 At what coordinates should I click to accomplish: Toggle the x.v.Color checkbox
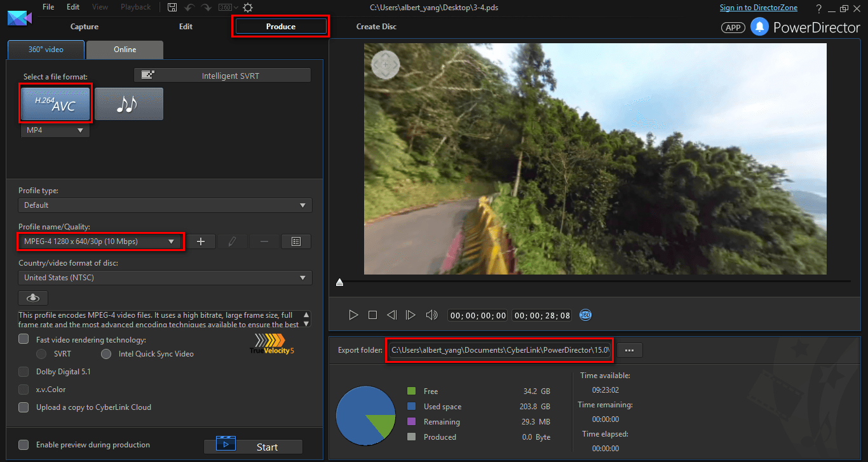click(24, 390)
